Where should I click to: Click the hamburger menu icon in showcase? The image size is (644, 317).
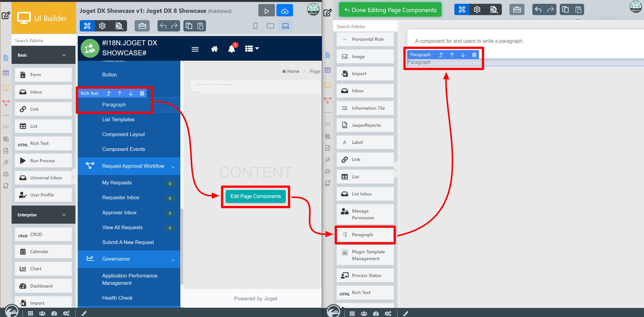click(195, 49)
